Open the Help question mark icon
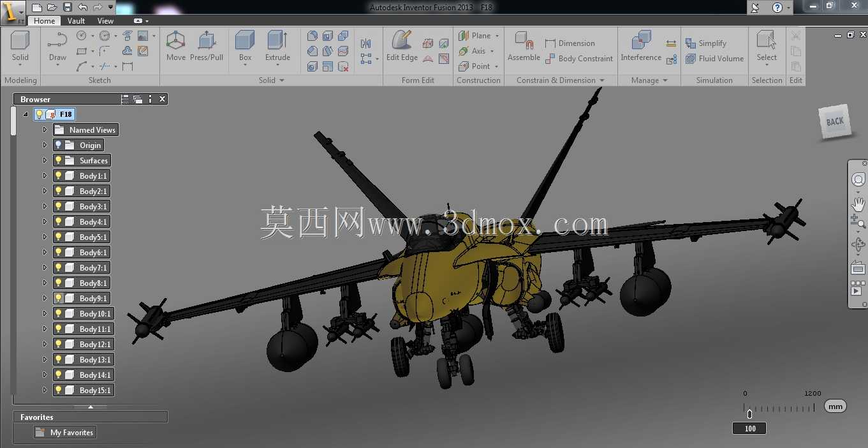Viewport: 868px width, 448px height. pyautogui.click(x=777, y=8)
